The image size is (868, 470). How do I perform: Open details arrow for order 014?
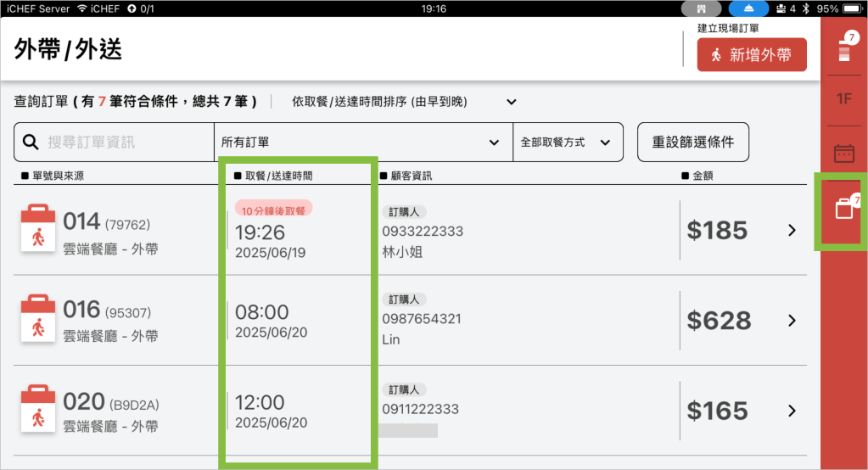[792, 230]
